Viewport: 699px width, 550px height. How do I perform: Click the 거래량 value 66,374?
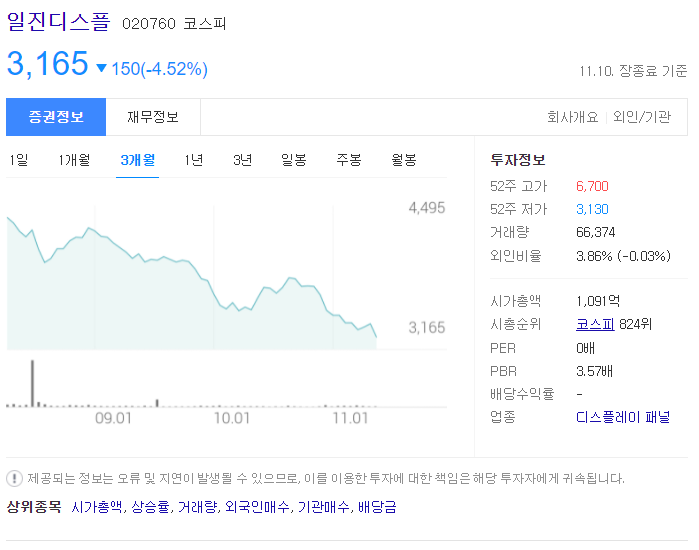pos(596,232)
